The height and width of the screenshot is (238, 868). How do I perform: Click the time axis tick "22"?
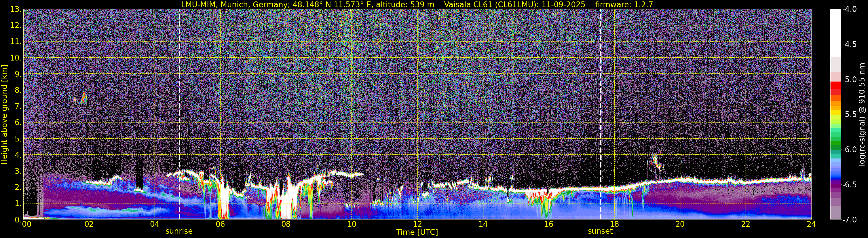point(746,224)
